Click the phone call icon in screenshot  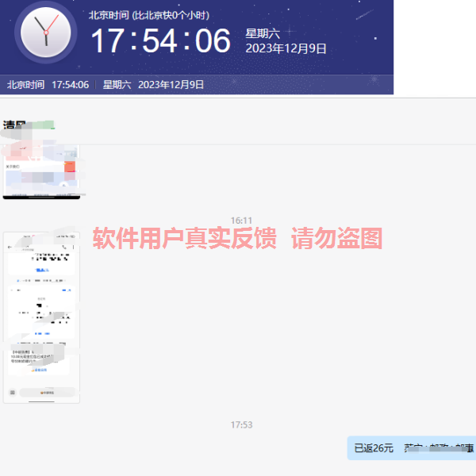click(63, 248)
